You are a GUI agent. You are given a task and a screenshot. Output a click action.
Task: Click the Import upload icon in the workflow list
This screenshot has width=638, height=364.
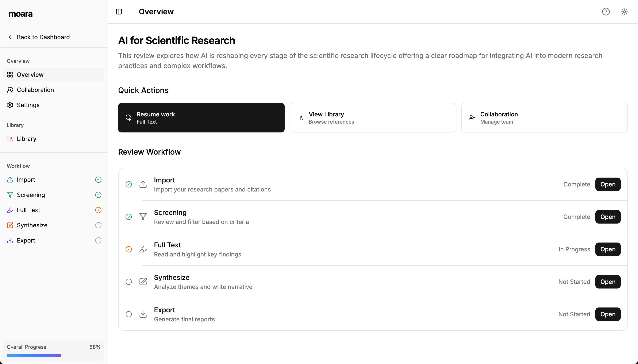coord(143,184)
